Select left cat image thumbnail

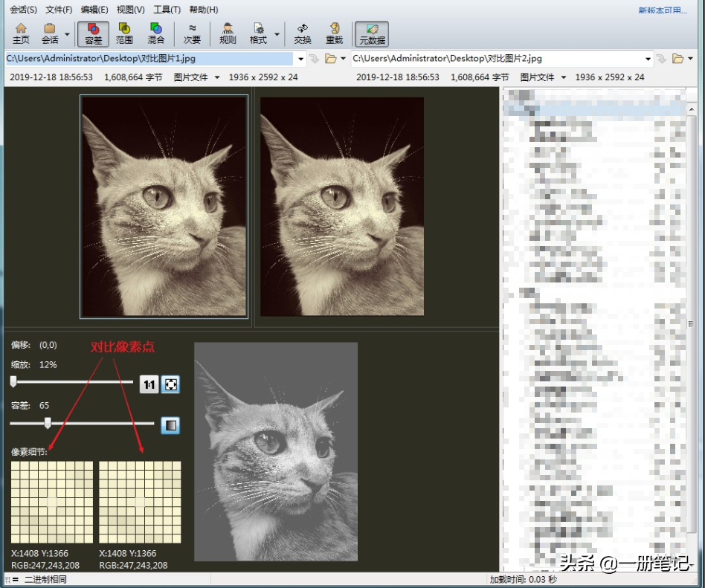click(164, 207)
